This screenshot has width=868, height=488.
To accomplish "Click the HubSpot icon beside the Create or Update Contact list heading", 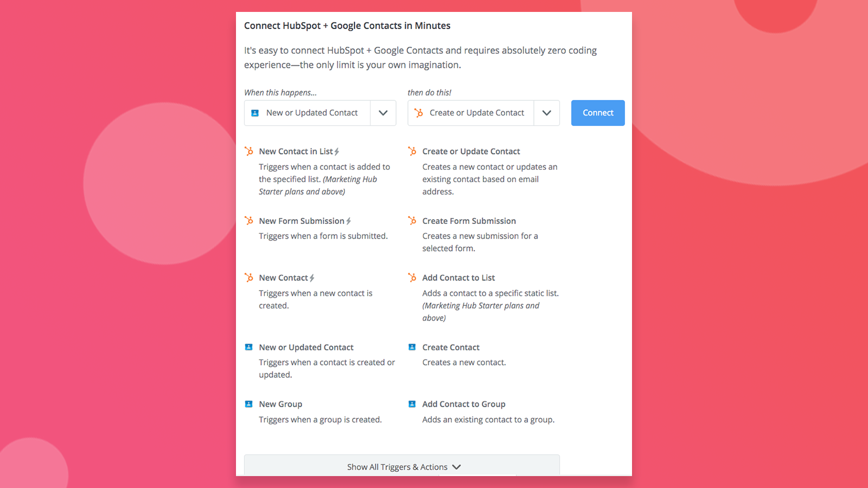I will (412, 151).
